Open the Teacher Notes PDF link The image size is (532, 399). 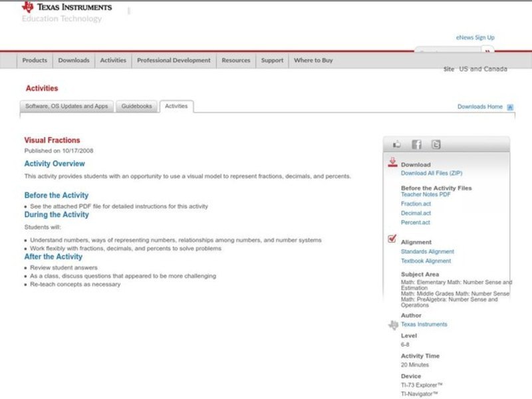coord(426,195)
